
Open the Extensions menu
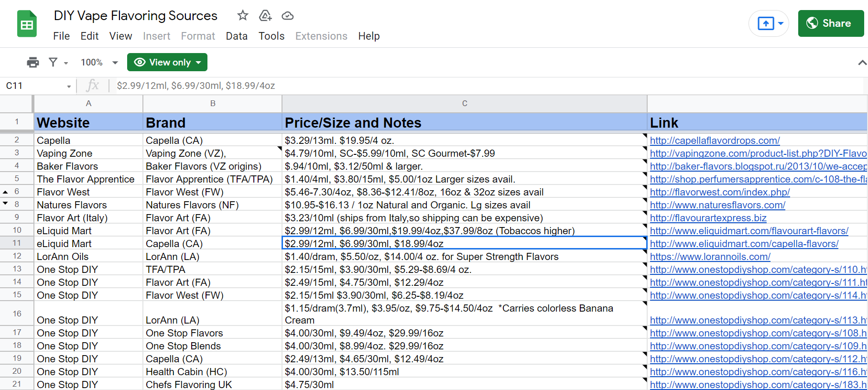pyautogui.click(x=321, y=36)
